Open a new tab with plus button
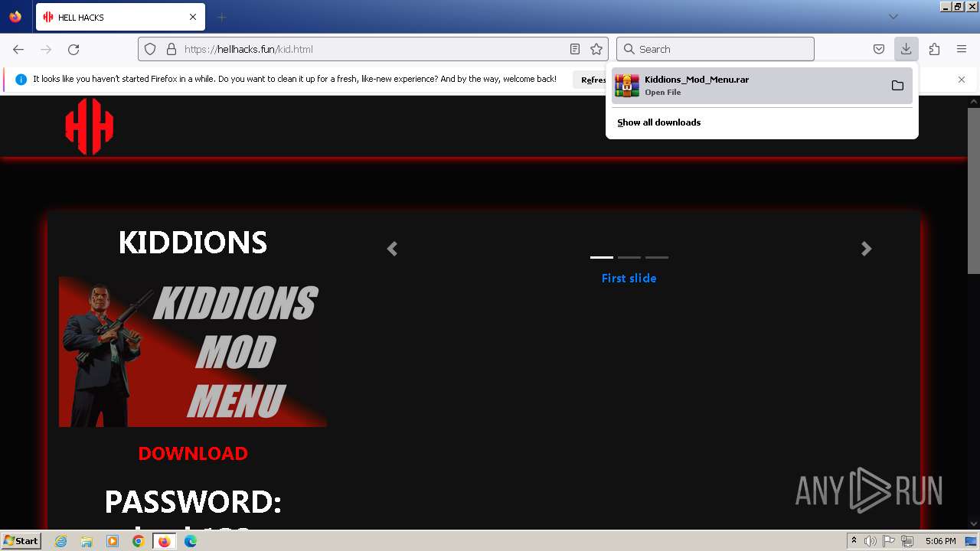The width and height of the screenshot is (980, 551). click(x=221, y=17)
